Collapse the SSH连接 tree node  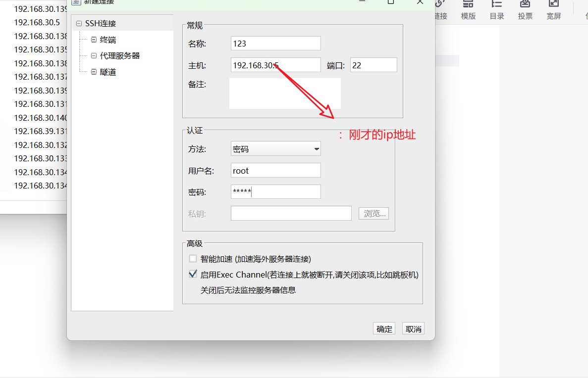click(79, 23)
